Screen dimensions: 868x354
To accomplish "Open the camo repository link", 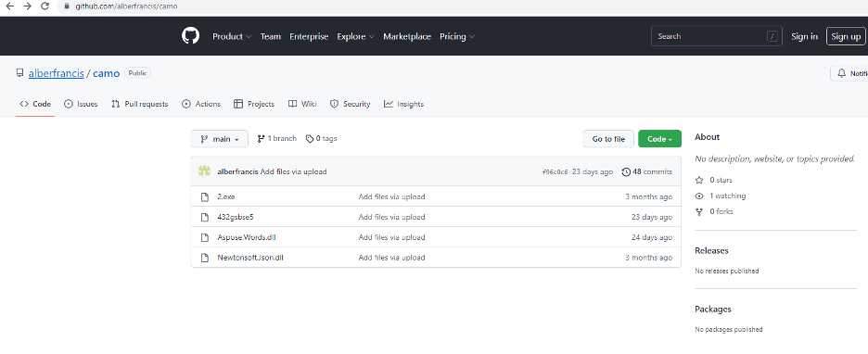I will 107,73.
